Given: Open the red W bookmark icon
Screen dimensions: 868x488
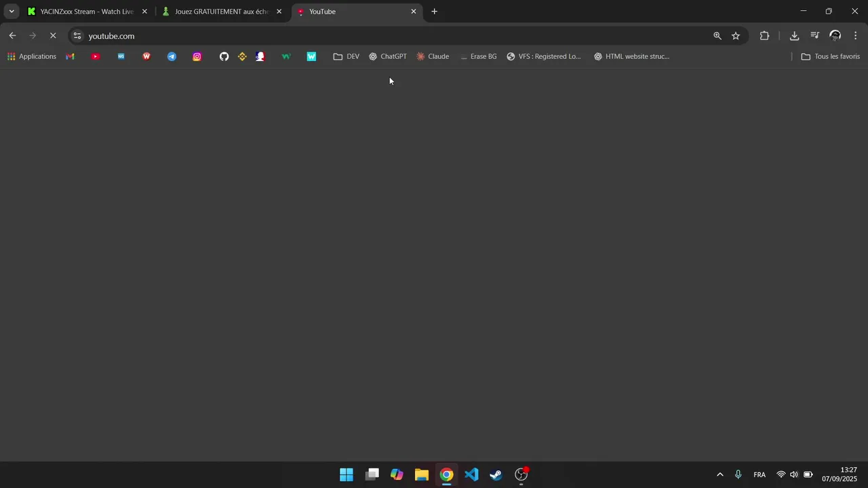Looking at the screenshot, I should 146,56.
